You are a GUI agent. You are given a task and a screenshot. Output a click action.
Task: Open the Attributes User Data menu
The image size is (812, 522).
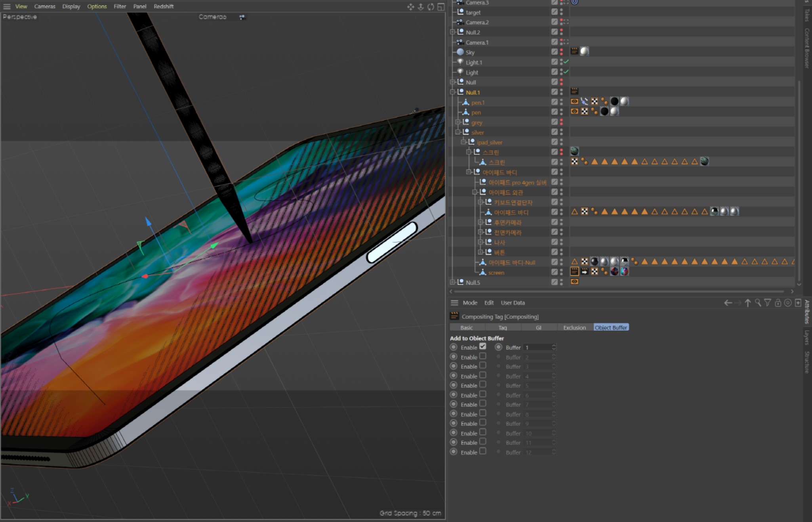[x=513, y=303]
